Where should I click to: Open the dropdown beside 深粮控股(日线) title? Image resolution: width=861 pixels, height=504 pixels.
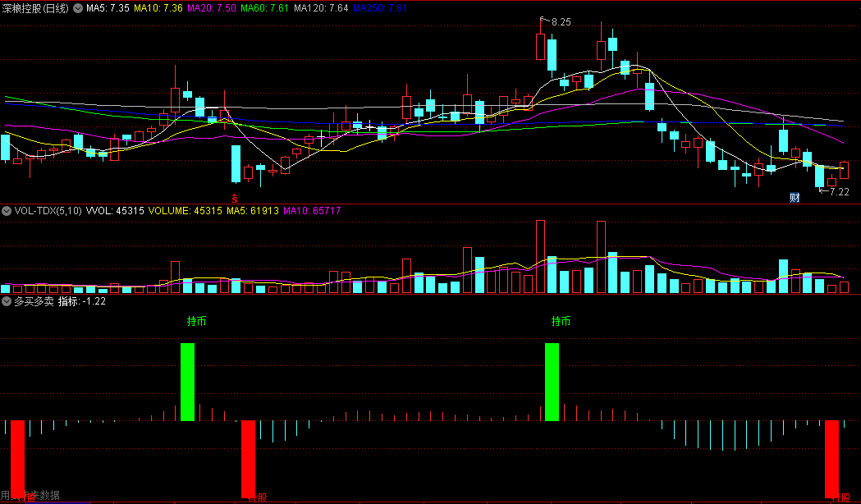pos(78,8)
